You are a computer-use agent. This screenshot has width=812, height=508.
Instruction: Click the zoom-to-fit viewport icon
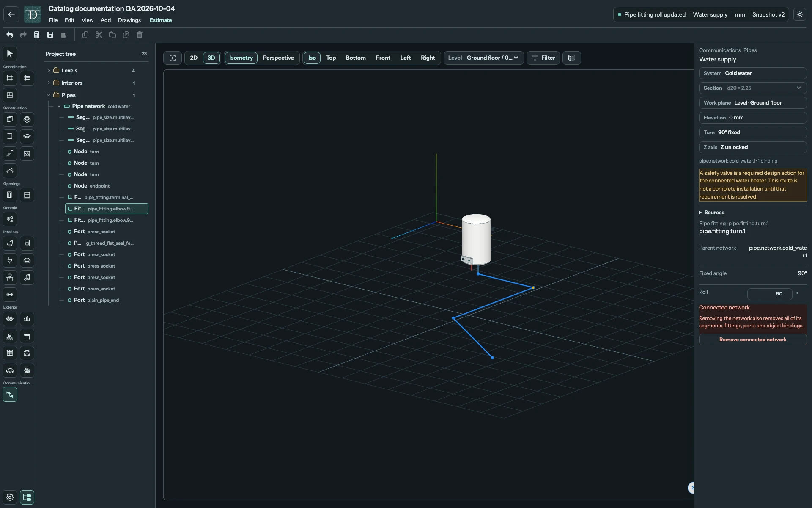click(173, 58)
